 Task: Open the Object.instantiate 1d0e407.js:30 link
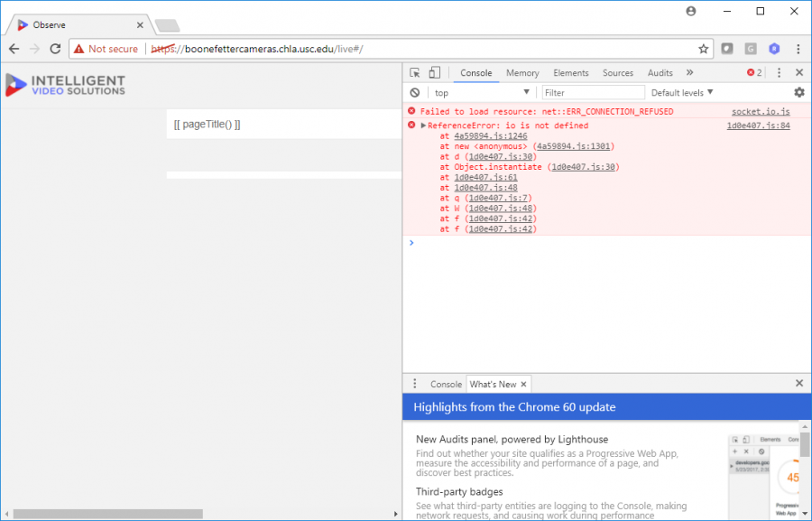point(583,167)
